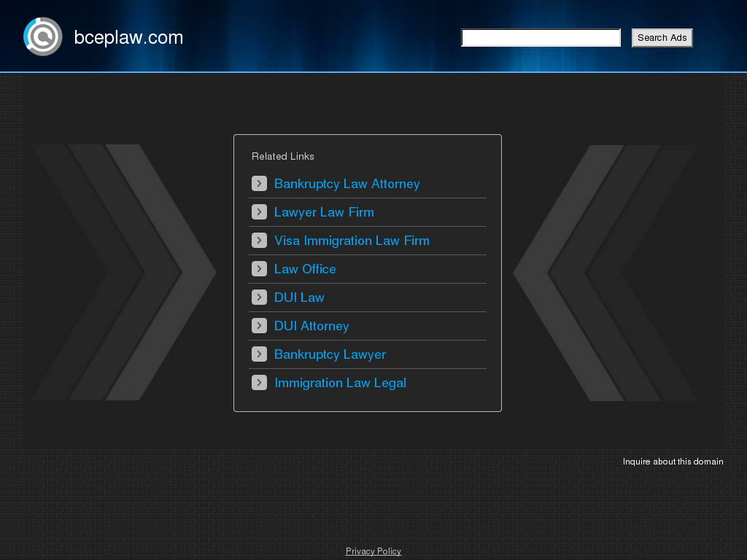
Task: Click arrow icon beside Bankruptcy Lawyer
Action: (259, 354)
